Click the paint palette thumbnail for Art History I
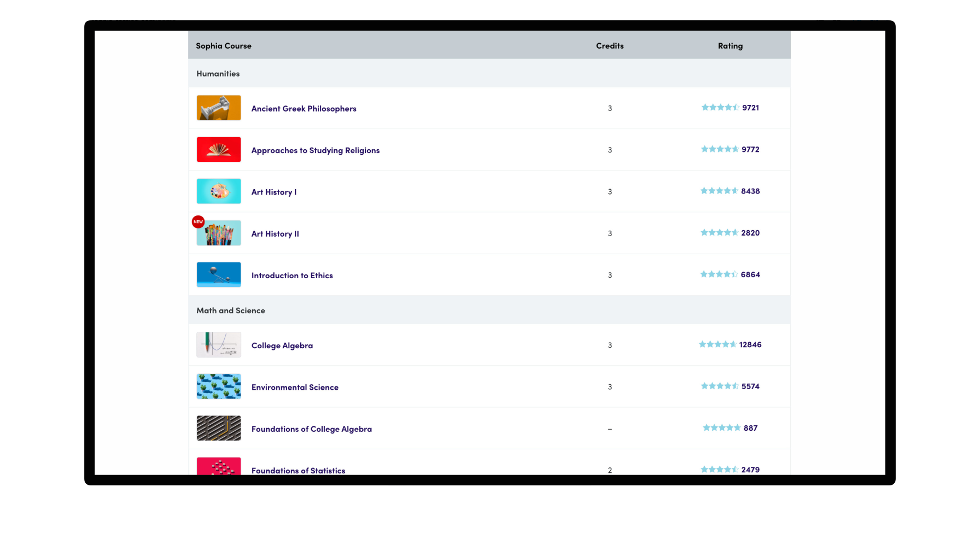Image resolution: width=980 pixels, height=551 pixels. click(219, 191)
